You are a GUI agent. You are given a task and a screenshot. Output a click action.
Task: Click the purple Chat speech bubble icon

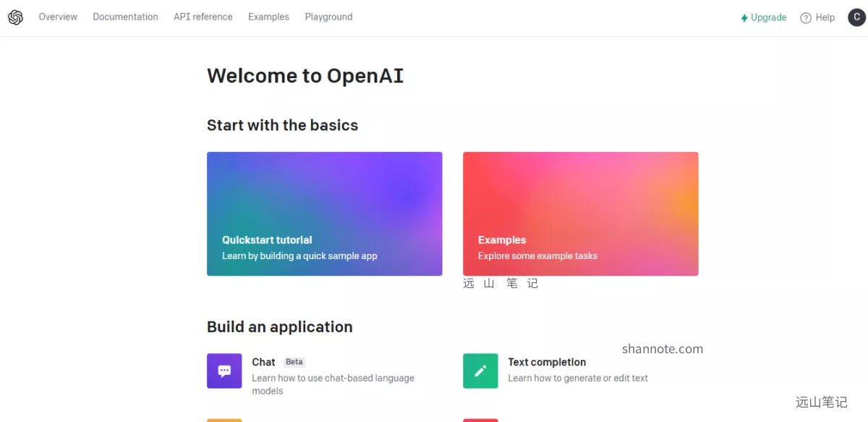point(224,371)
